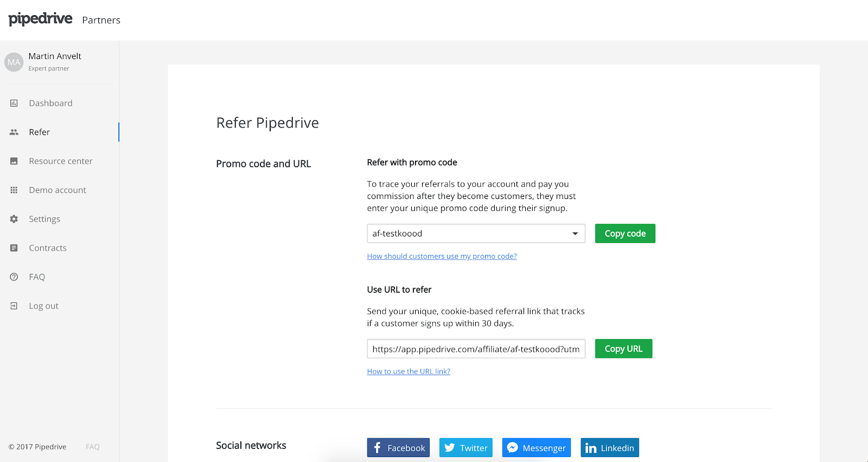The image size is (868, 462).
Task: Click the affiliate referral URL field
Action: pos(476,349)
